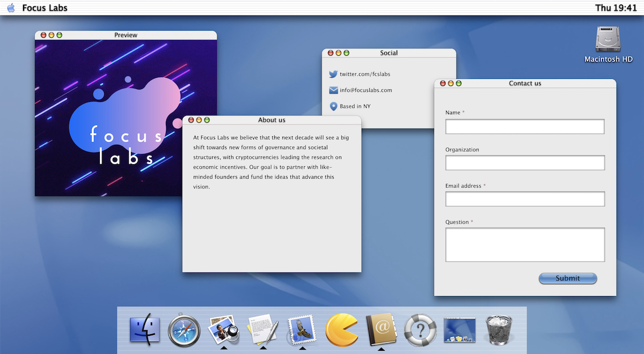Zoom the About us window
The image size is (644, 354).
click(x=207, y=120)
